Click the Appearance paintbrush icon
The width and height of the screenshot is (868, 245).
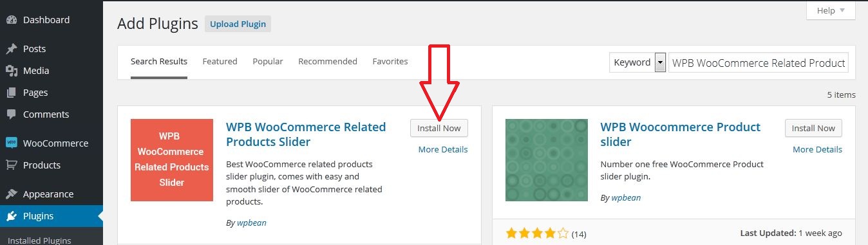[11, 194]
